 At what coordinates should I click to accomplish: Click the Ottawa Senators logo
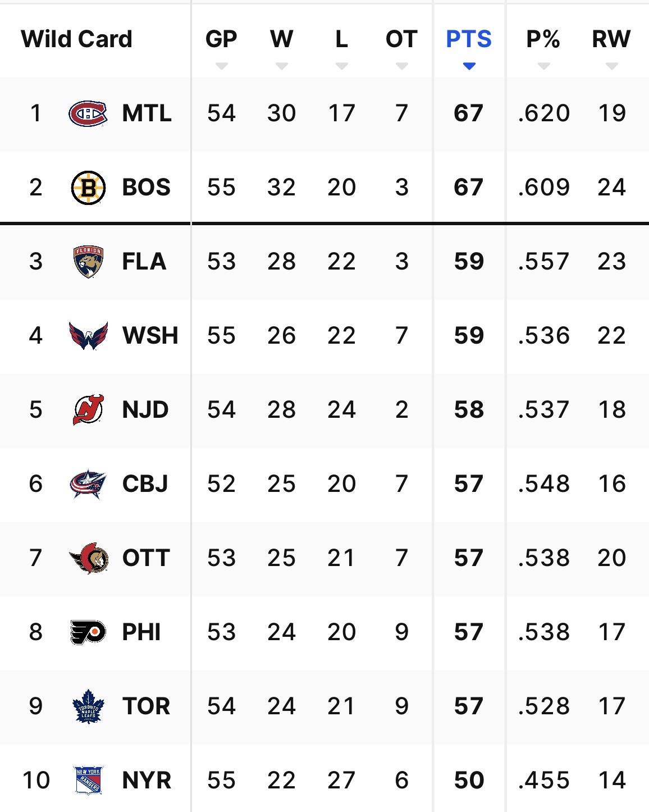point(88,558)
